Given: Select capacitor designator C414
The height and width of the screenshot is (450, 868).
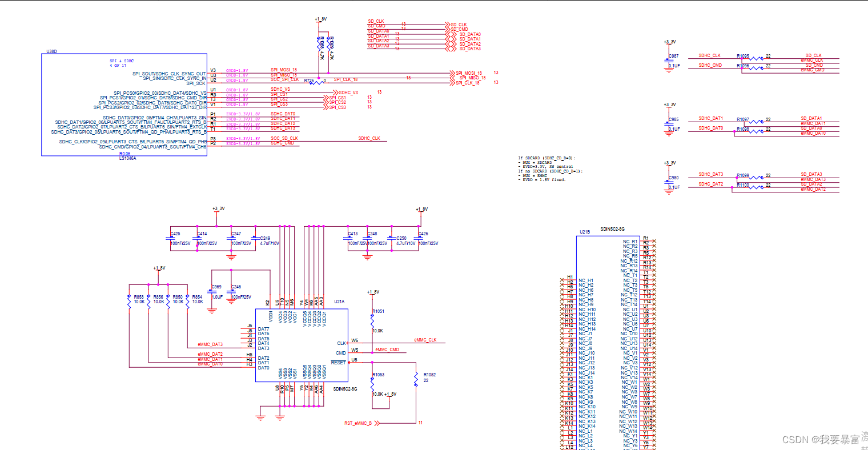Looking at the screenshot, I should (202, 234).
